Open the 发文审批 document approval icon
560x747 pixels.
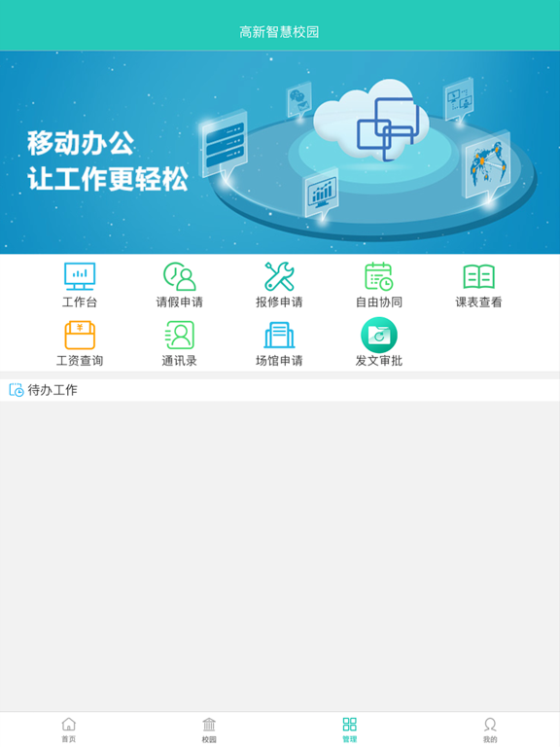pyautogui.click(x=379, y=336)
